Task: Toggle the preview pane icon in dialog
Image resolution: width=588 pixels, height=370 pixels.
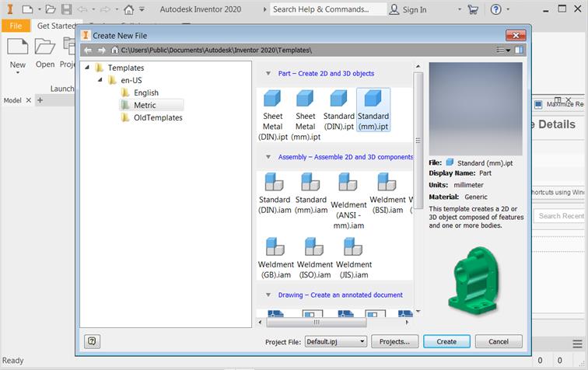Action: (x=519, y=50)
